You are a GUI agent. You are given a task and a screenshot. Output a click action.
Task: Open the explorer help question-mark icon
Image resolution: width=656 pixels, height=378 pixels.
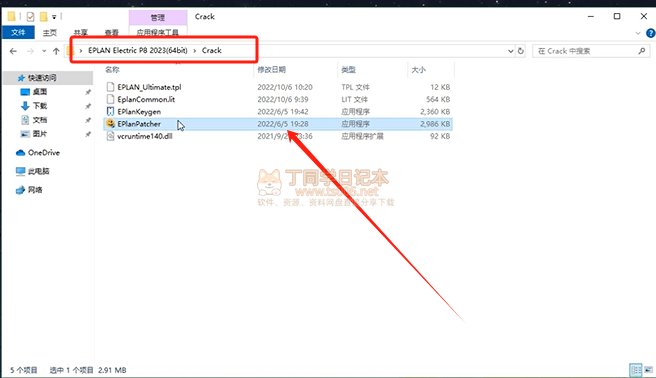651,33
